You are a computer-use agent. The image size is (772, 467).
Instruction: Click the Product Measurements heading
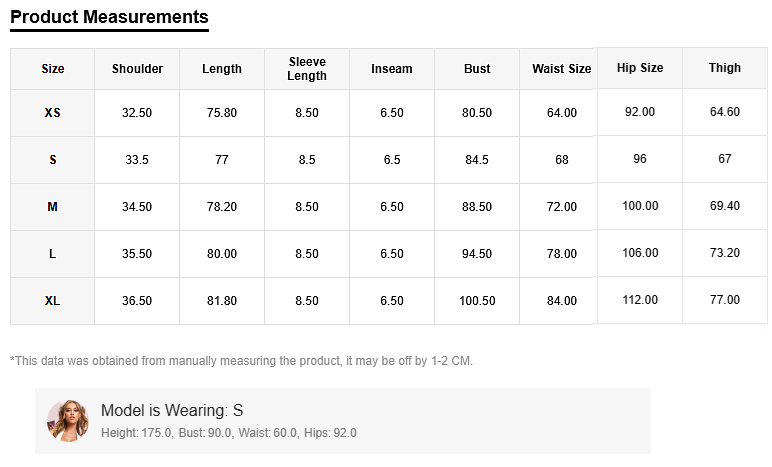coord(109,17)
